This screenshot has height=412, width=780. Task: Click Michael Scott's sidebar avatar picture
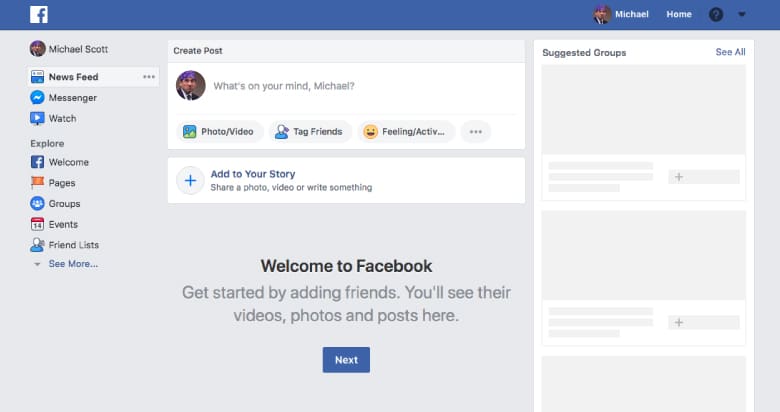click(x=37, y=49)
